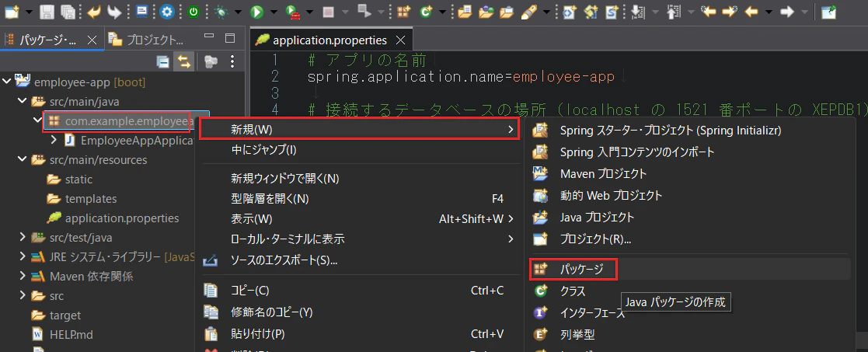This screenshot has width=868, height=352.
Task: Choose コピー(C) from context menu
Action: coord(359,290)
